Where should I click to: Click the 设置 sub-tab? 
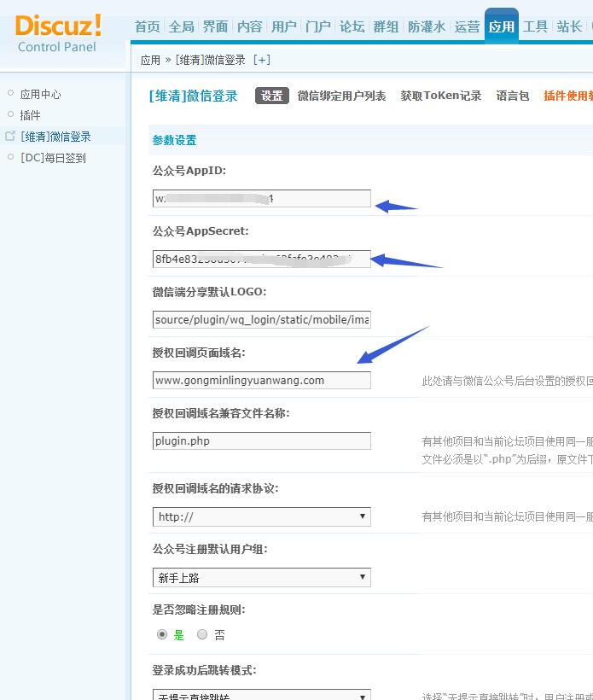tap(271, 96)
